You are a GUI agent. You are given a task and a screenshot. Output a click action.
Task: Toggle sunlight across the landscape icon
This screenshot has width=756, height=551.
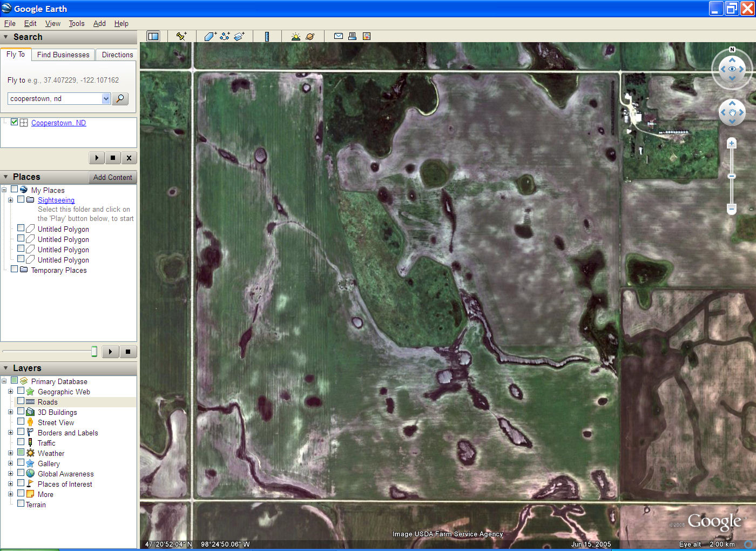click(295, 36)
